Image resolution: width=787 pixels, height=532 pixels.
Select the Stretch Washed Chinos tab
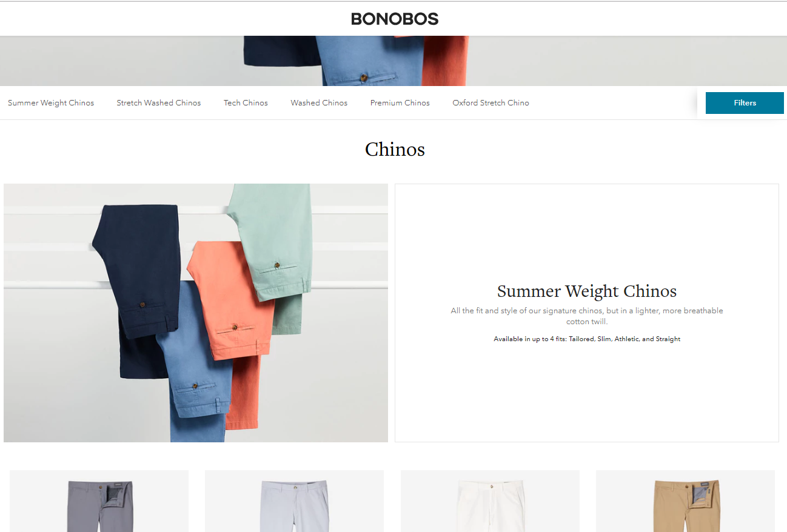pos(159,103)
